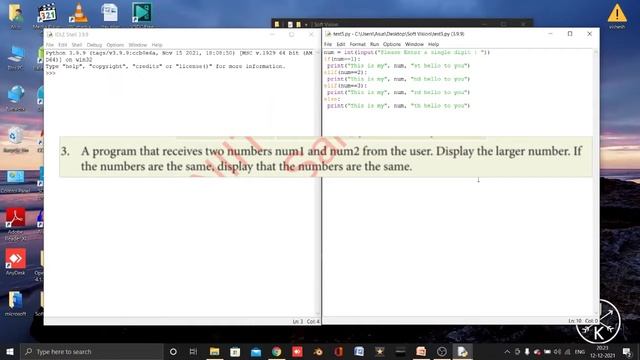640x360 pixels.
Task: Launch Adobe Reader from the desktop
Action: pyautogui.click(x=16, y=224)
